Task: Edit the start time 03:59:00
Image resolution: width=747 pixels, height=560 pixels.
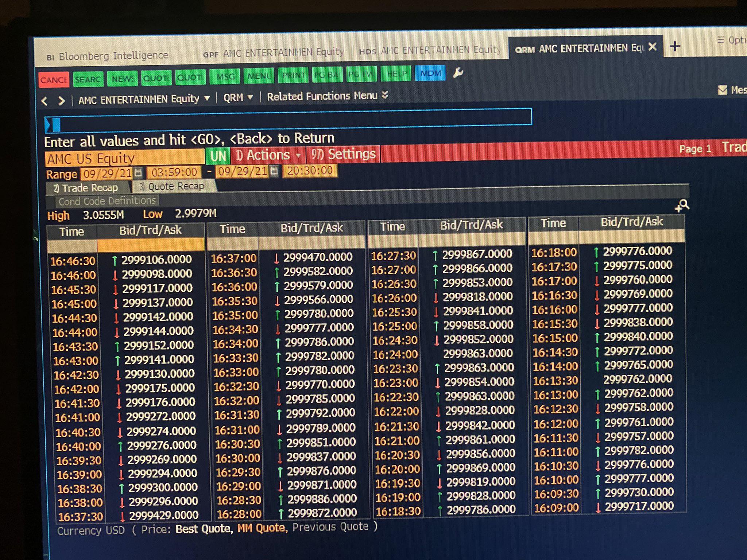Action: [x=174, y=172]
